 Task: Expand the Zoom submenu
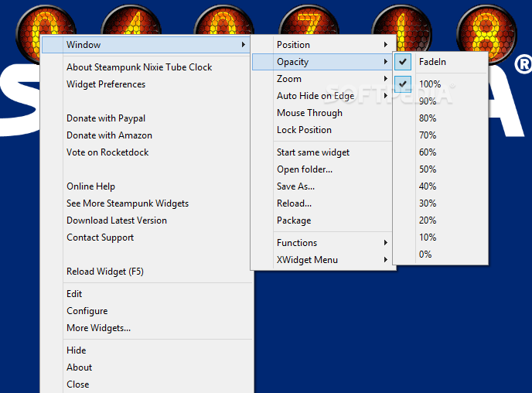(322, 79)
